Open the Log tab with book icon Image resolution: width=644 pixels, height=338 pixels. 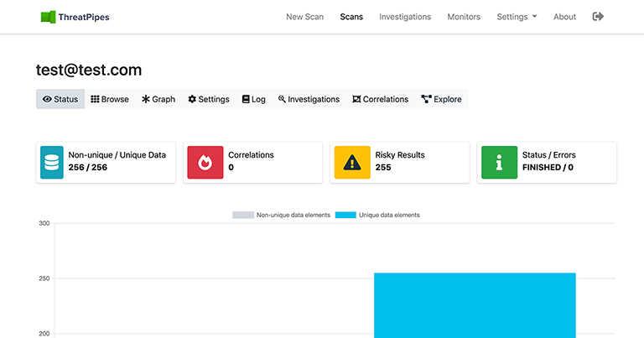click(x=254, y=99)
